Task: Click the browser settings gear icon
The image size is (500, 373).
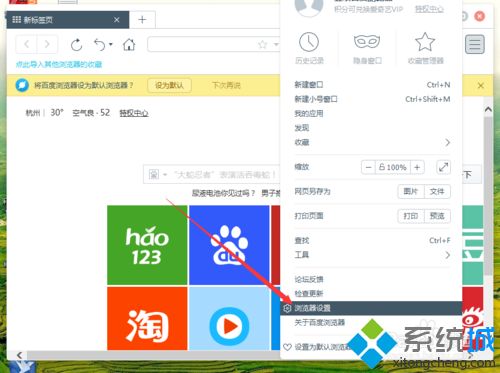Action: pyautogui.click(x=287, y=308)
